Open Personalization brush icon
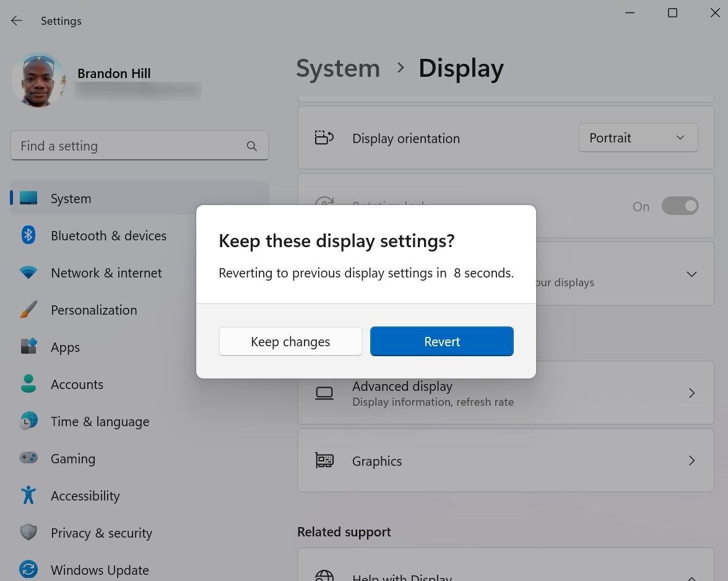Image resolution: width=728 pixels, height=581 pixels. pyautogui.click(x=28, y=310)
